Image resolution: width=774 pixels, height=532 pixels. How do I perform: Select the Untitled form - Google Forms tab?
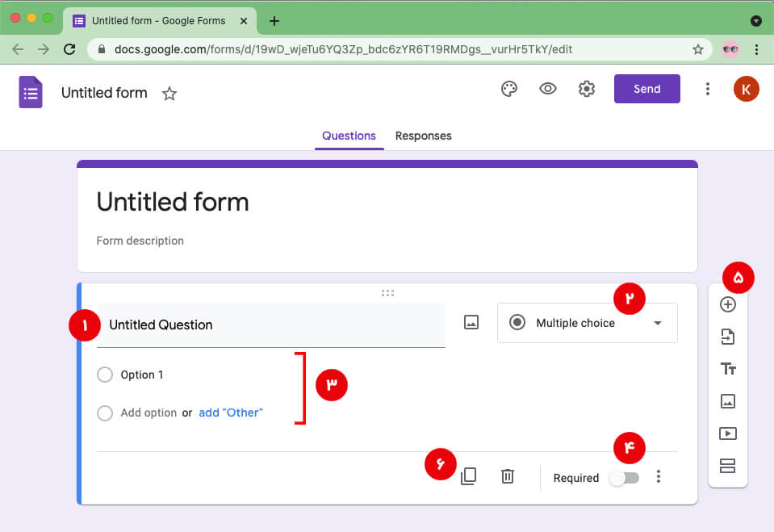coord(159,21)
